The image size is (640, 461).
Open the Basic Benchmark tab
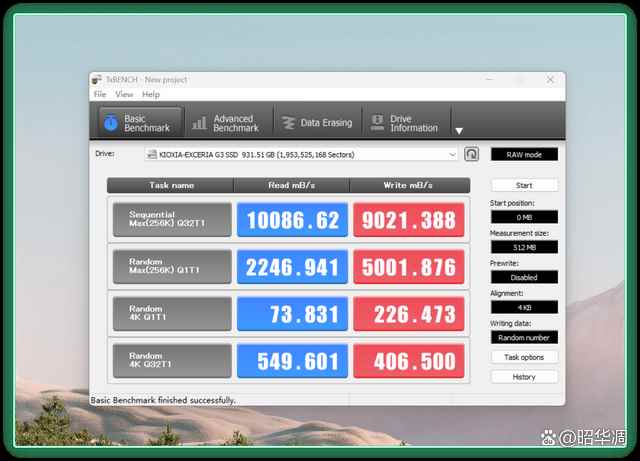(140, 123)
